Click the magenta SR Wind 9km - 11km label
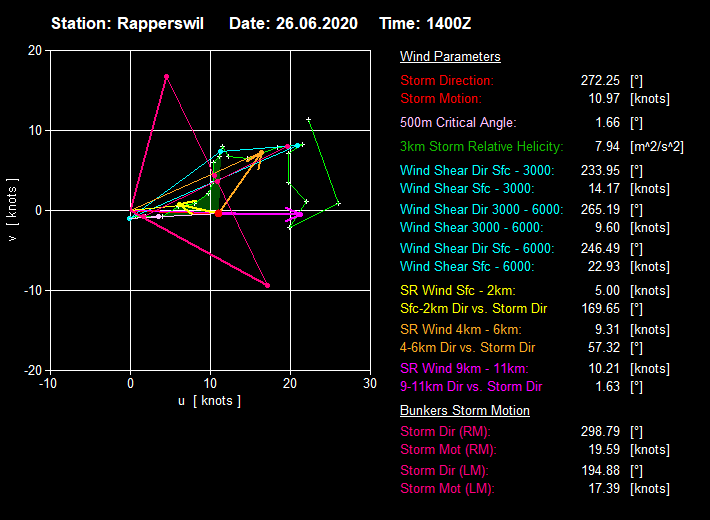This screenshot has width=710, height=520. point(464,368)
